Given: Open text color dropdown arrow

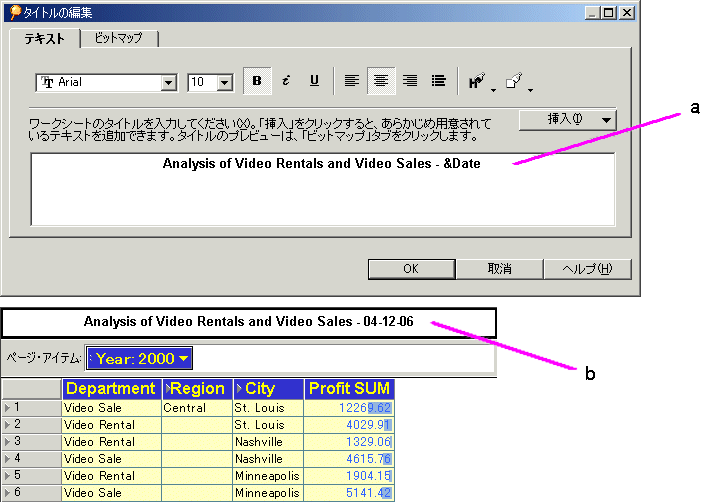Looking at the screenshot, I should click(493, 90).
